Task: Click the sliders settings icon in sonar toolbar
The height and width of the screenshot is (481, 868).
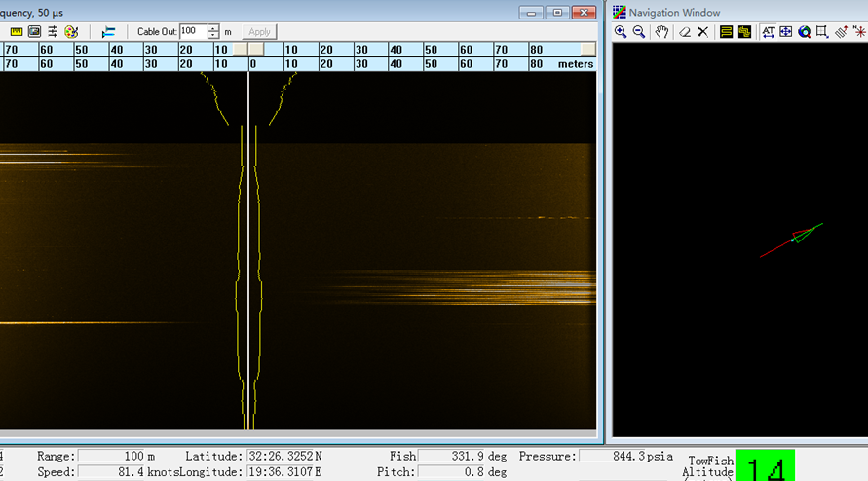Action: pyautogui.click(x=53, y=32)
